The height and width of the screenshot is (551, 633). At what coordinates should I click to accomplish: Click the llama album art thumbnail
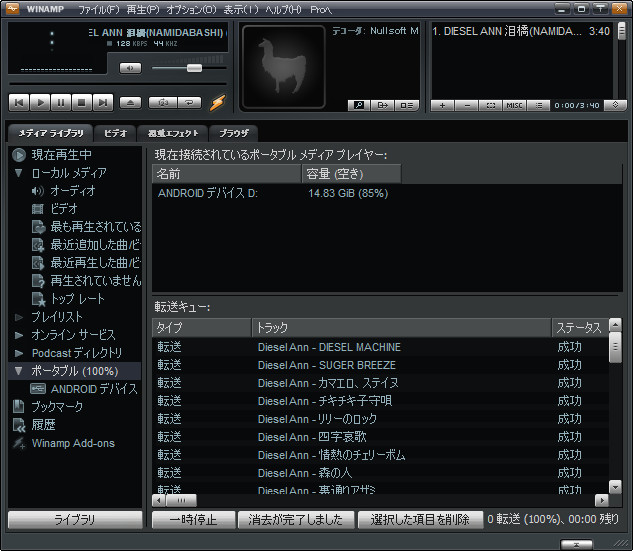tap(284, 67)
